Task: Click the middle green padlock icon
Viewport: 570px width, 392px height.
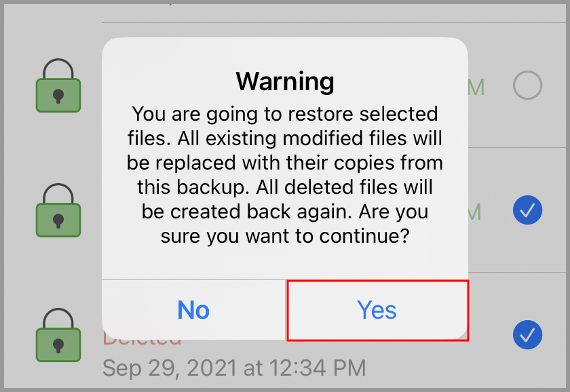Action: coord(58,210)
